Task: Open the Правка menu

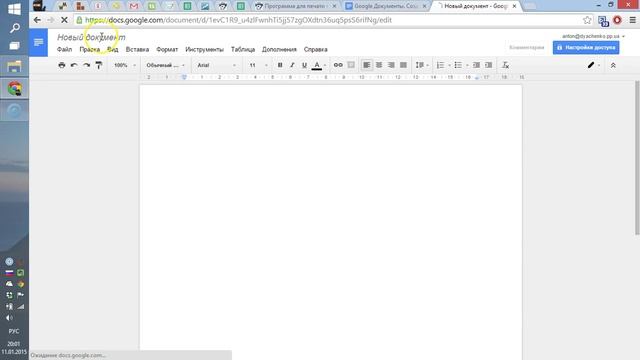Action: click(x=90, y=49)
